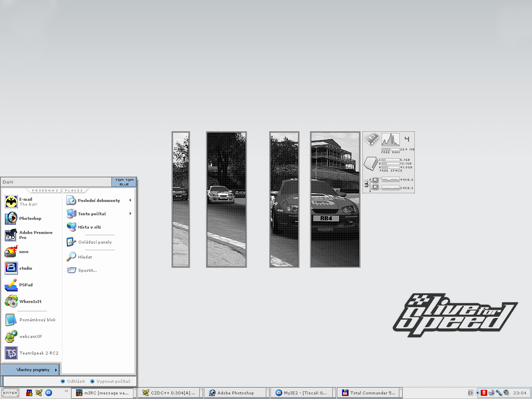532x399 pixels.
Task: Expand hidden tray icons arrow
Action: [478, 393]
